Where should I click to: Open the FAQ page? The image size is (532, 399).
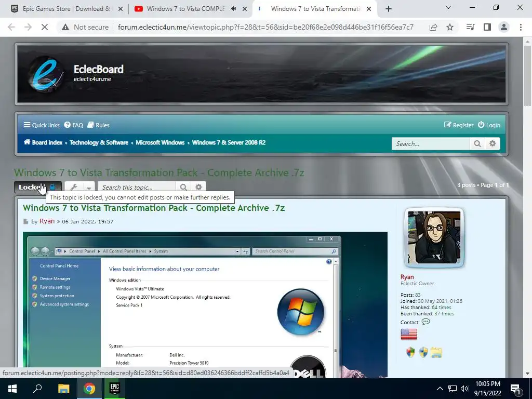point(74,125)
